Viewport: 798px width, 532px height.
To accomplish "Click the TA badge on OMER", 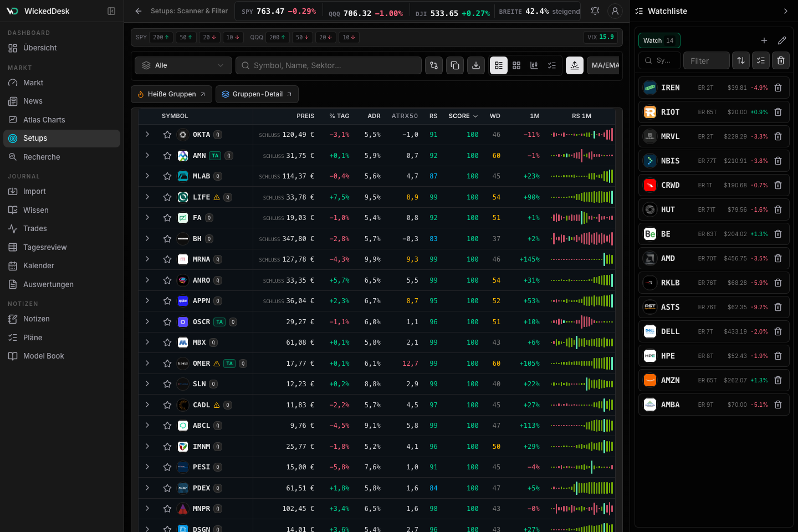I will pyautogui.click(x=229, y=364).
